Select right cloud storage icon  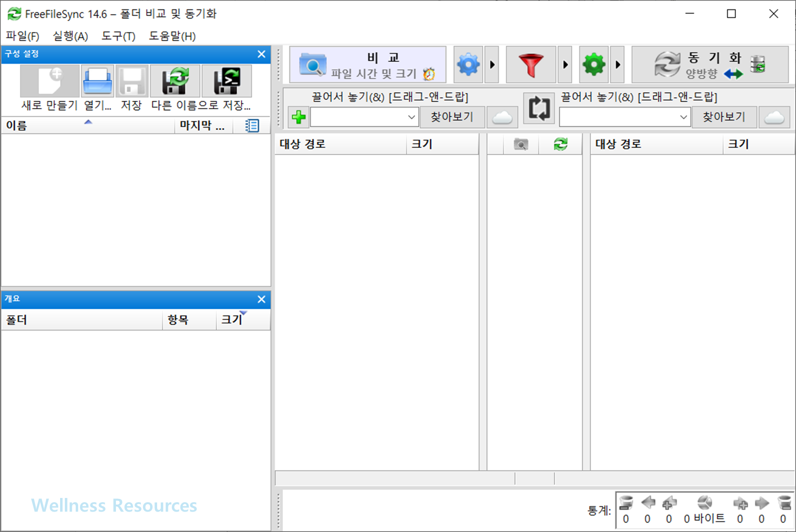(x=774, y=117)
